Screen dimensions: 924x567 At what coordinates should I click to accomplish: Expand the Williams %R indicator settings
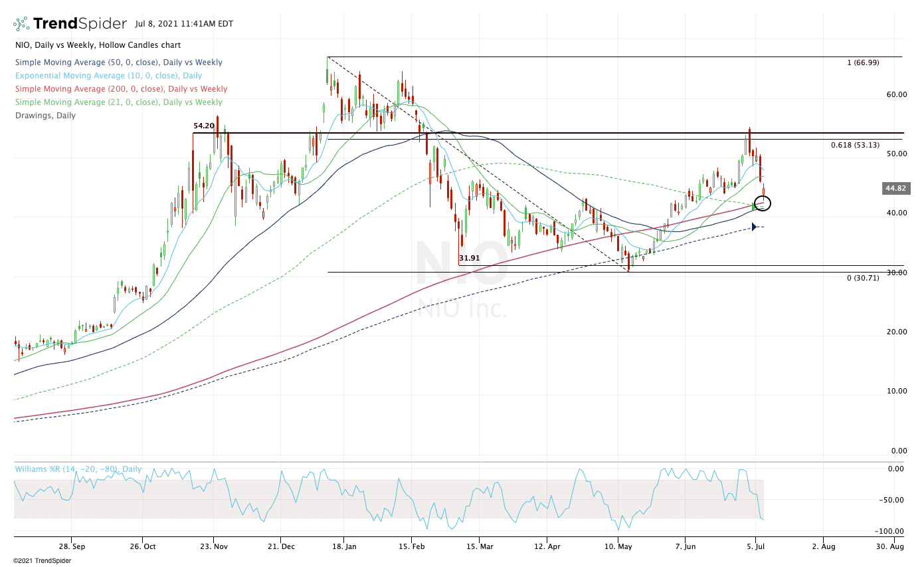80,469
